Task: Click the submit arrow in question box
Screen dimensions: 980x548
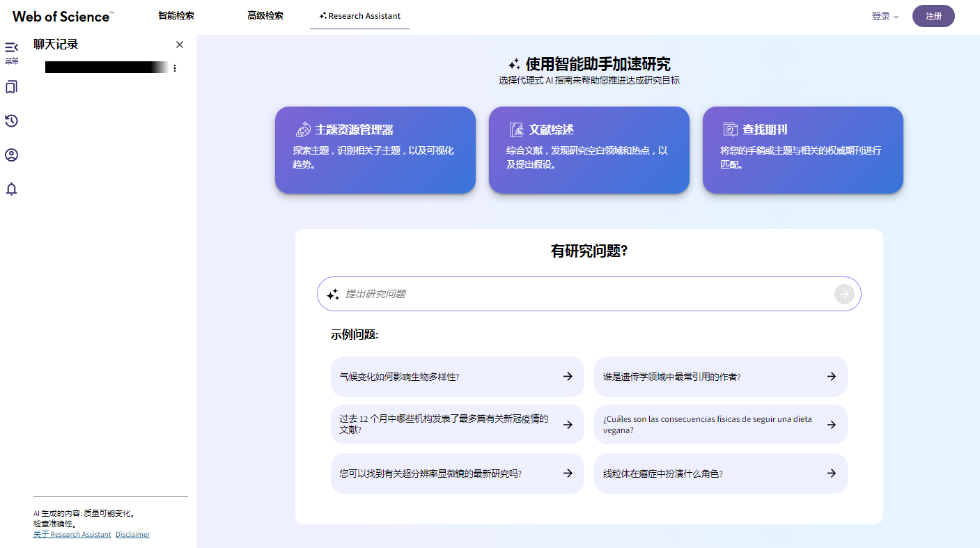Action: tap(843, 294)
